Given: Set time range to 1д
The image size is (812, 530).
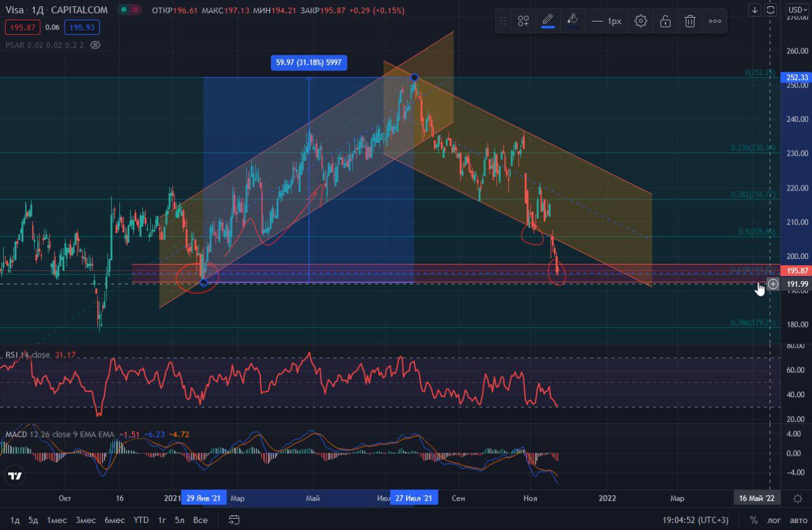Looking at the screenshot, I should [x=15, y=520].
